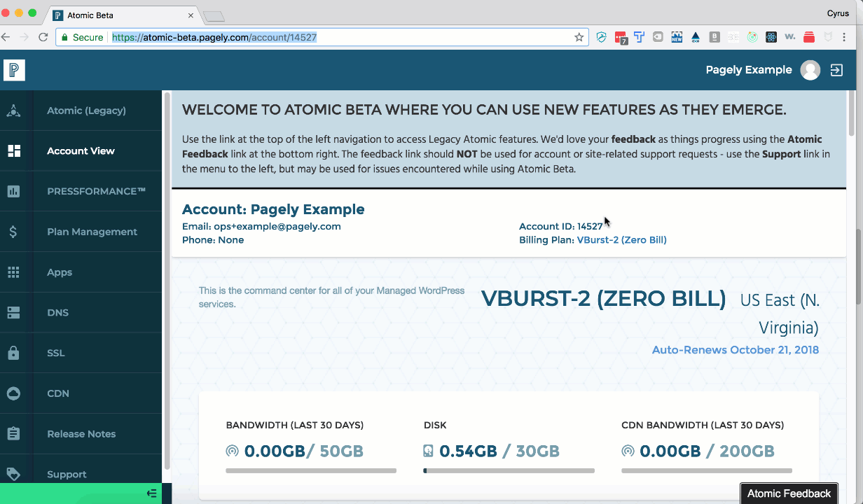The height and width of the screenshot is (504, 863).
Task: Click the user avatar icon
Action: pos(810,70)
